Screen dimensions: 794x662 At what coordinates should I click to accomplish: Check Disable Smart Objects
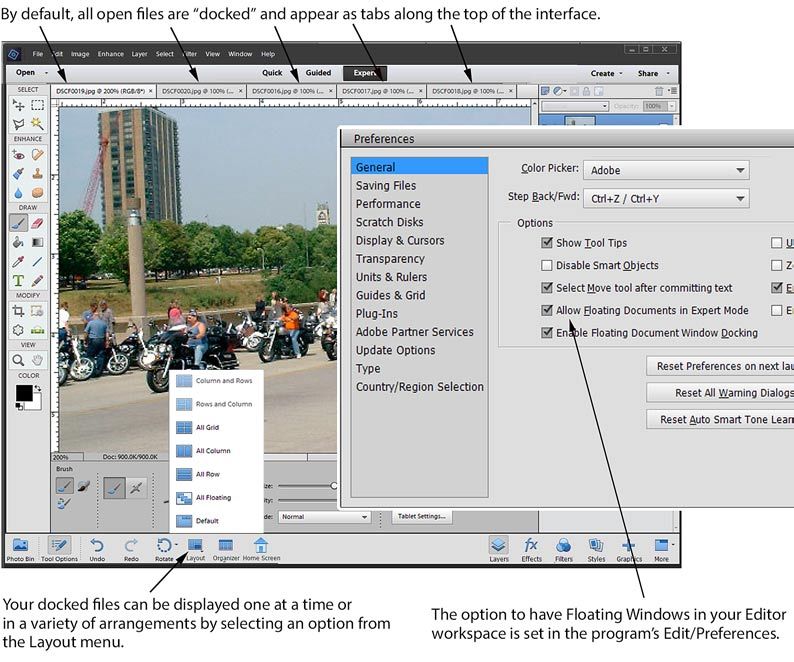546,265
